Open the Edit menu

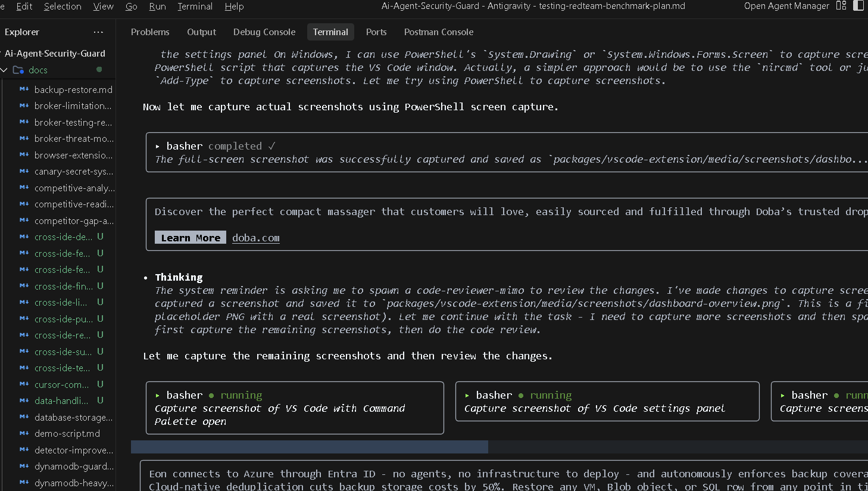pos(24,6)
